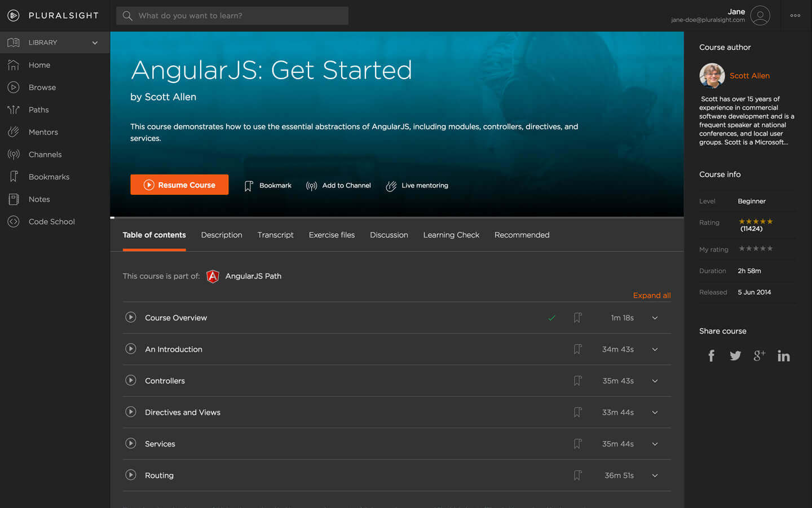Open Paths from the sidebar
Viewport: 812px width, 508px height.
pyautogui.click(x=38, y=110)
